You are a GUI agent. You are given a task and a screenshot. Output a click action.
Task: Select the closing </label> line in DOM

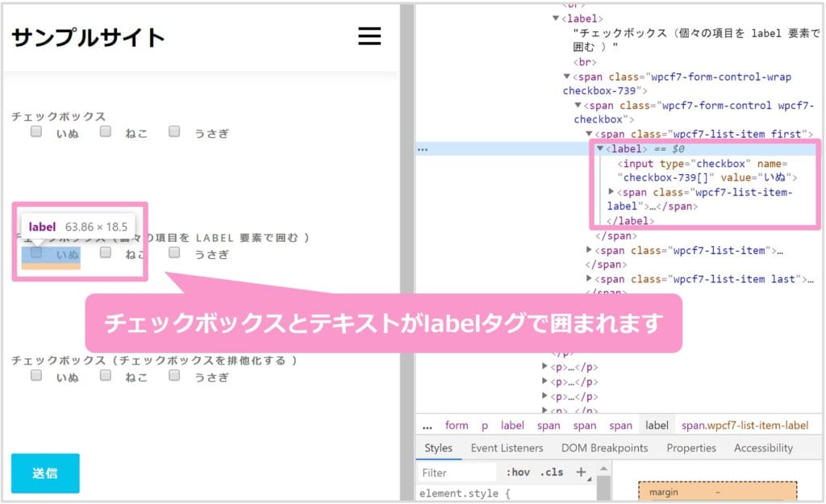click(x=630, y=221)
